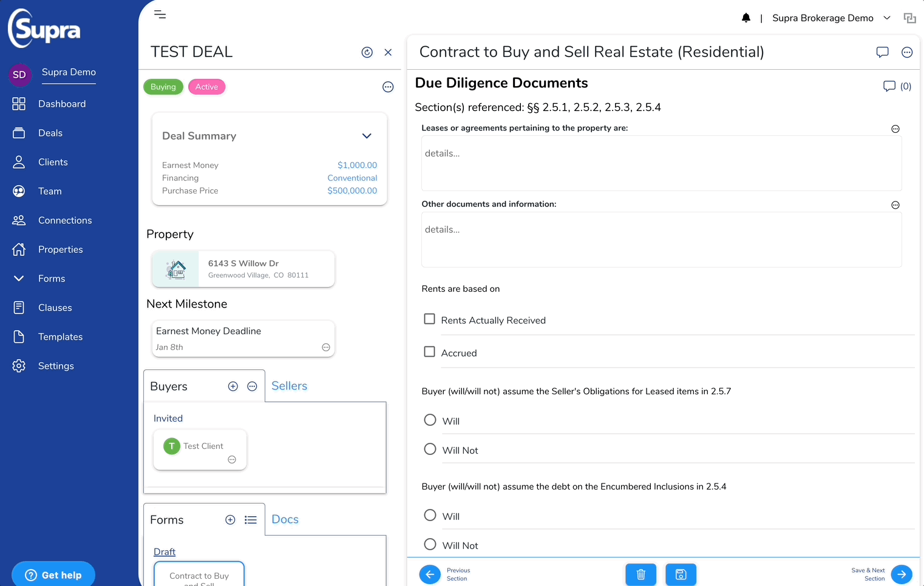Click the Conventional financing value
The image size is (924, 586).
(x=352, y=178)
